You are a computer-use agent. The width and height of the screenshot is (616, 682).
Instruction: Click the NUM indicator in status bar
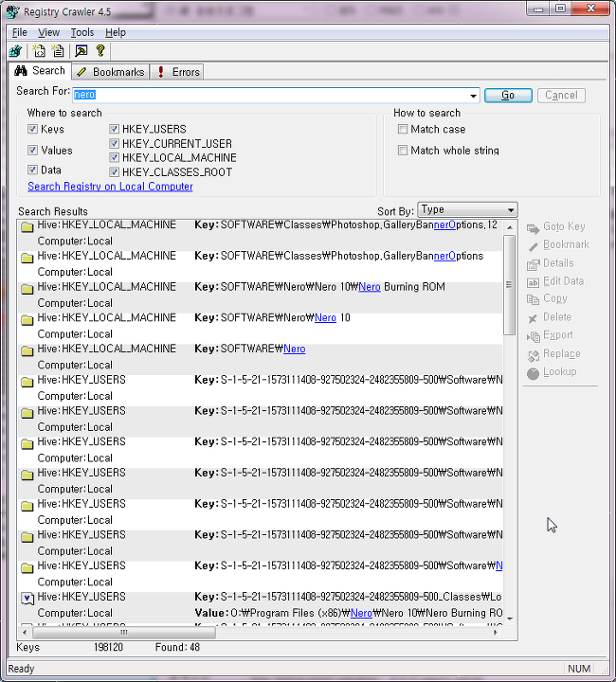click(x=579, y=669)
